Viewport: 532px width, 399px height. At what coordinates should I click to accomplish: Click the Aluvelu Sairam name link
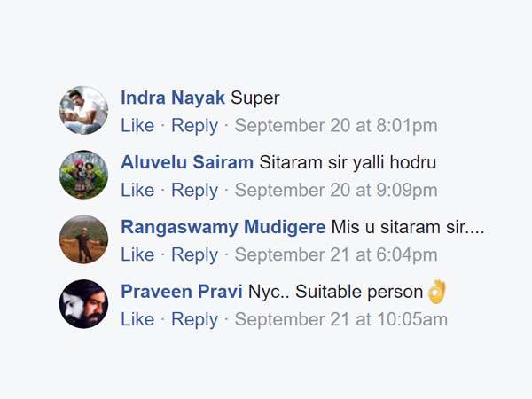(187, 162)
